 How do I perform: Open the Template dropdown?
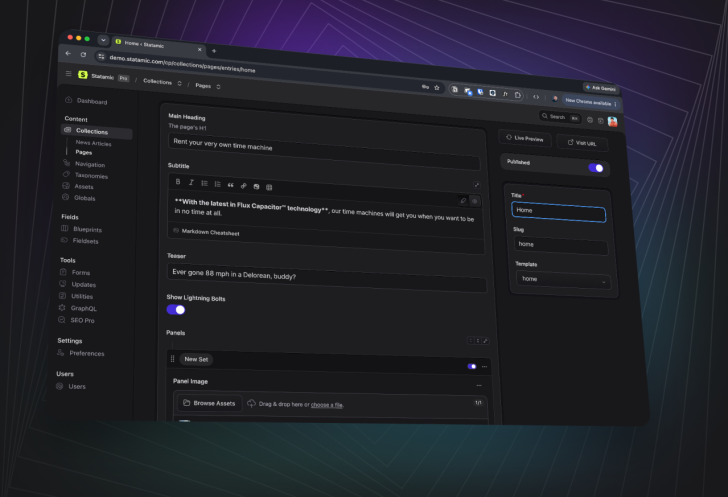tap(563, 280)
